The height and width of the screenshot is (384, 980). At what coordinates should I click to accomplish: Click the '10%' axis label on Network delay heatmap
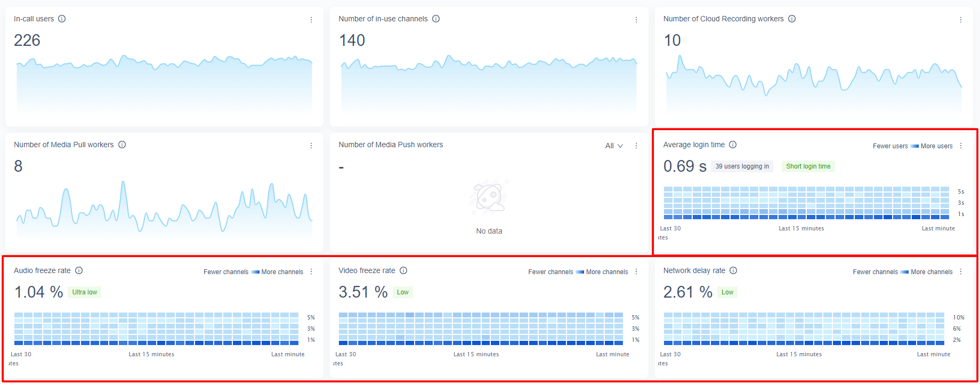click(x=959, y=317)
